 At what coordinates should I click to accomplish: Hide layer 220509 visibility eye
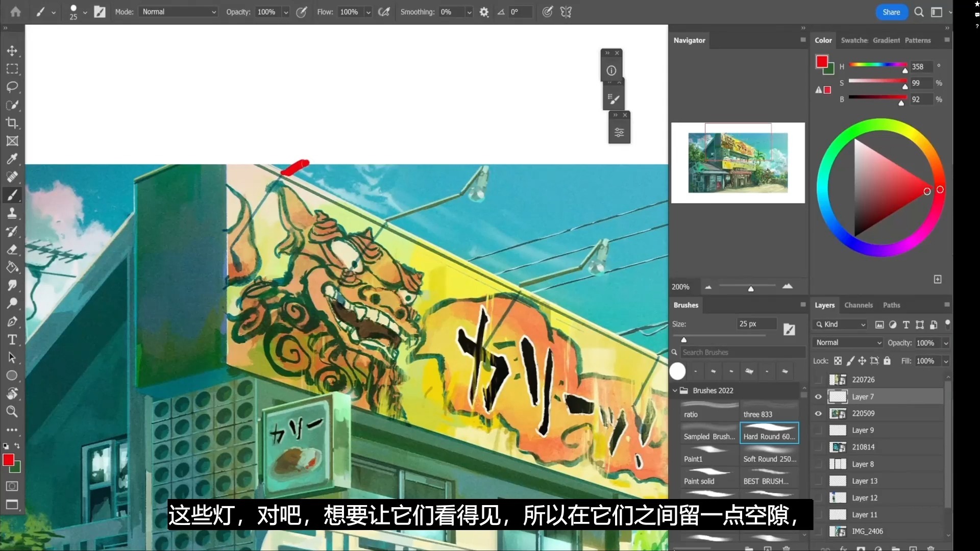click(819, 413)
